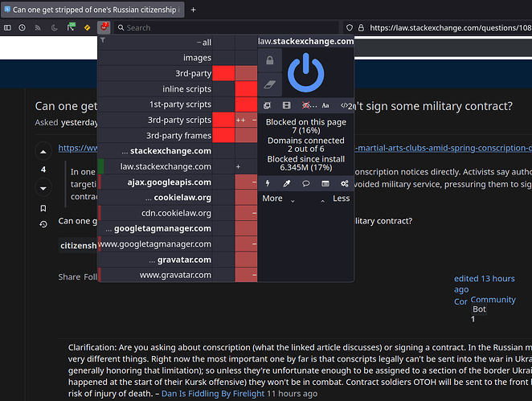532x401 pixels.
Task: Open the question's activity history icon
Action: 43,224
